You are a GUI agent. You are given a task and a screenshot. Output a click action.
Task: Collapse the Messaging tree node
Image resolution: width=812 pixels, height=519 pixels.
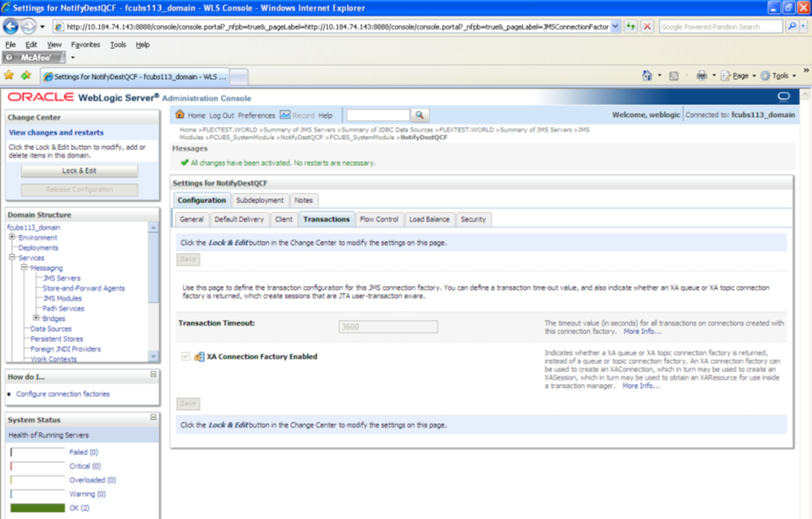(24, 268)
